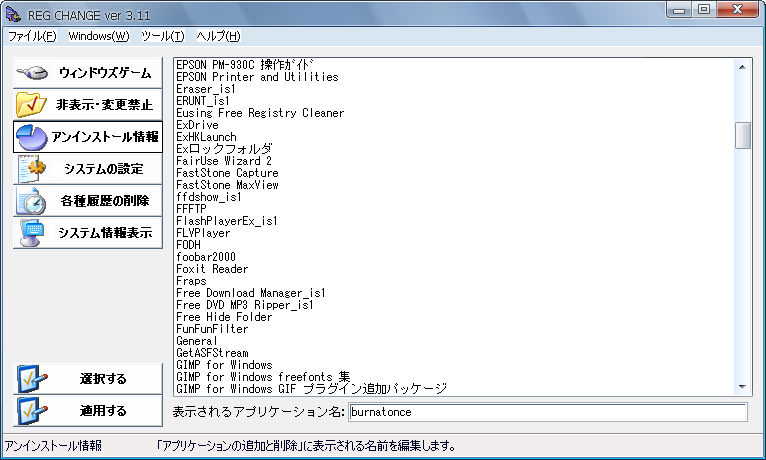Viewport: 766px width, 460px height.
Task: Open the ファイル(F) menu
Action: click(x=32, y=36)
